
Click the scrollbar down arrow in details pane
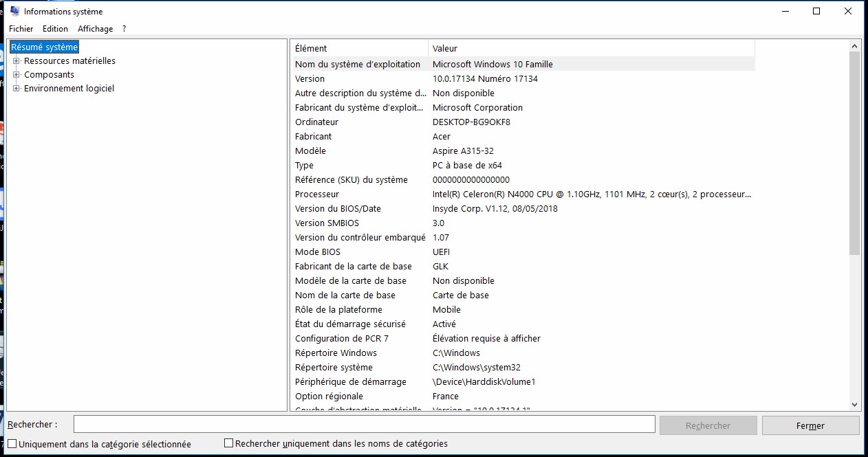(x=855, y=405)
